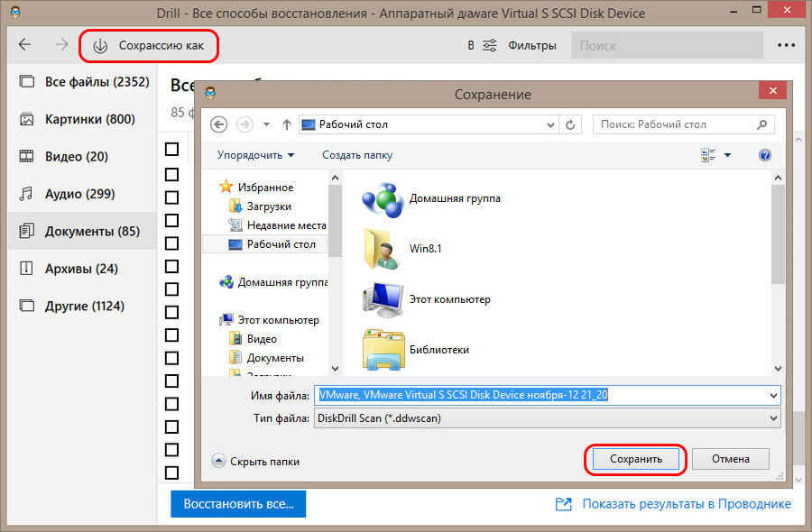Click Показать результаты в Проводнике link

(687, 503)
